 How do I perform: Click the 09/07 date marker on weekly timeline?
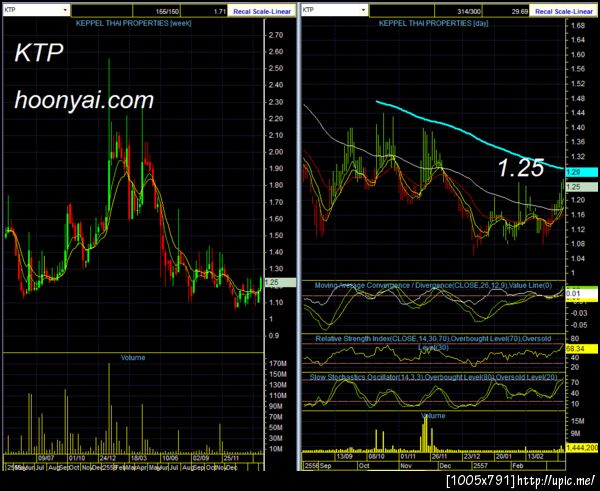pos(46,458)
